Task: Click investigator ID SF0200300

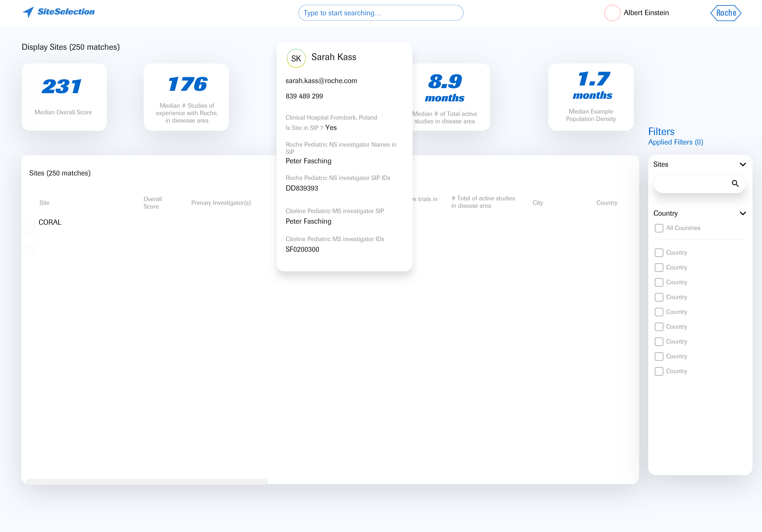Action: (302, 249)
